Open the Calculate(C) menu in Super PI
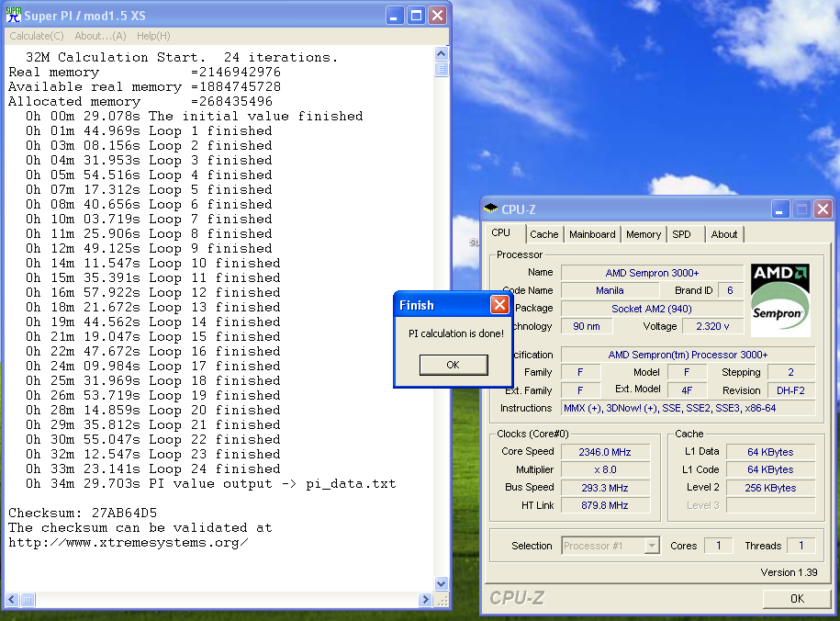The image size is (840, 621). 37,36
